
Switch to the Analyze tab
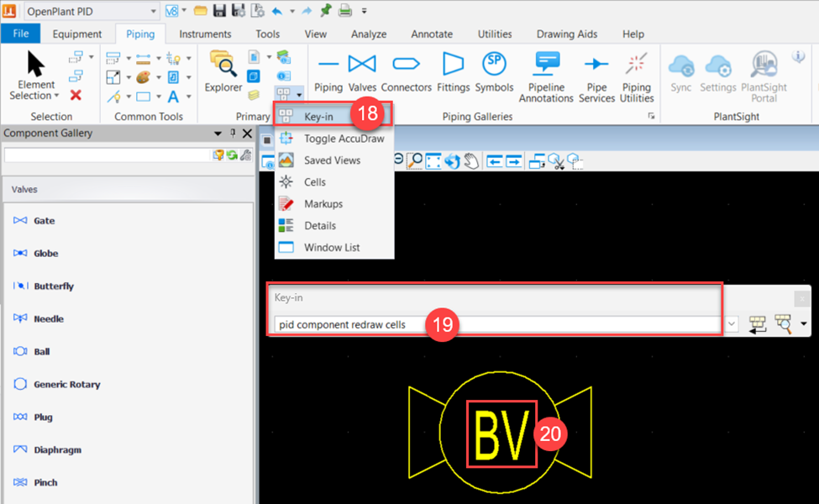coord(369,34)
